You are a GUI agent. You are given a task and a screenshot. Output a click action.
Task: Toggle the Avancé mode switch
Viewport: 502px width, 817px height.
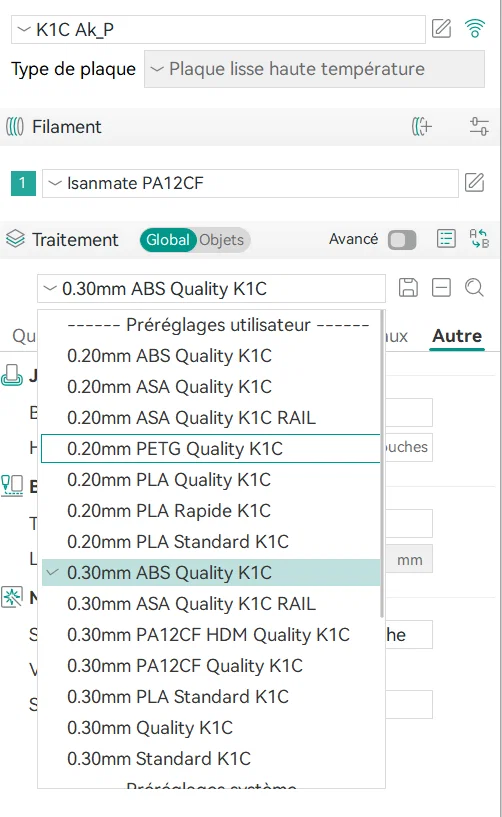pyautogui.click(x=402, y=240)
